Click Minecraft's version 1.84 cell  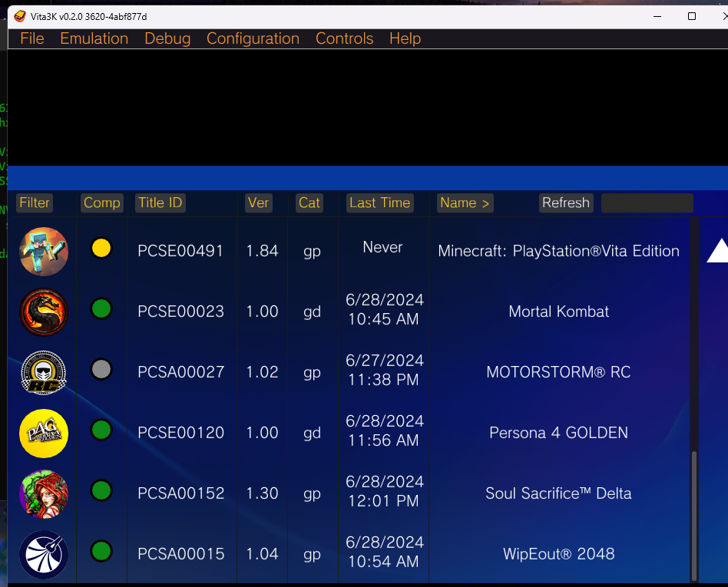[263, 251]
